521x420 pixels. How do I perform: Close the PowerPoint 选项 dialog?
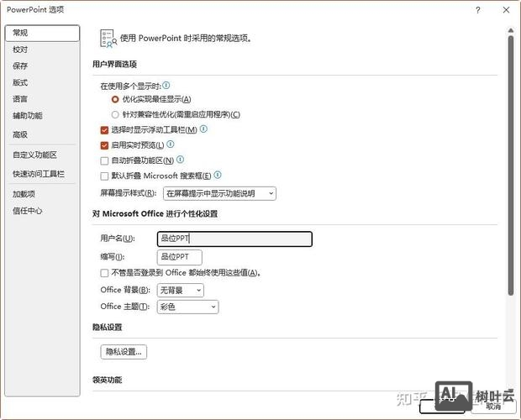[506, 10]
